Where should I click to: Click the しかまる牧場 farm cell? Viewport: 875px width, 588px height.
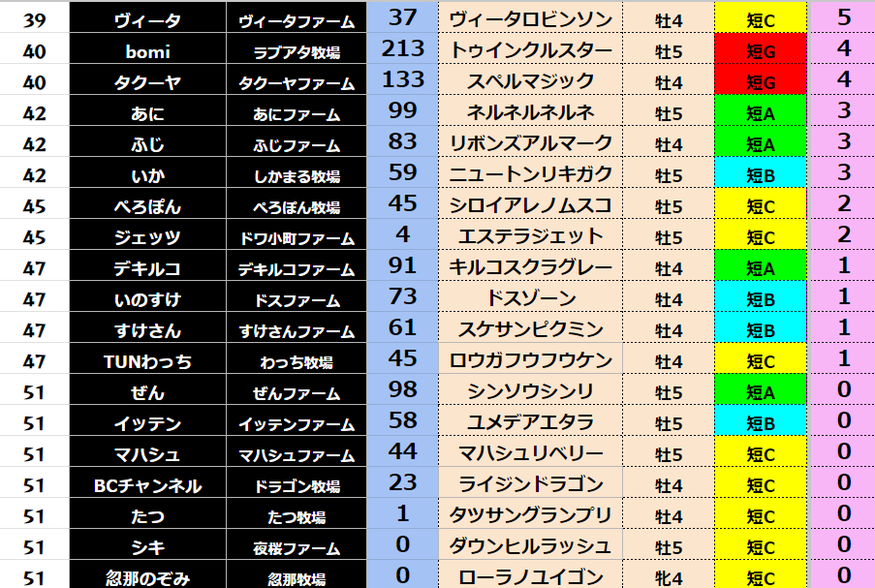(297, 175)
